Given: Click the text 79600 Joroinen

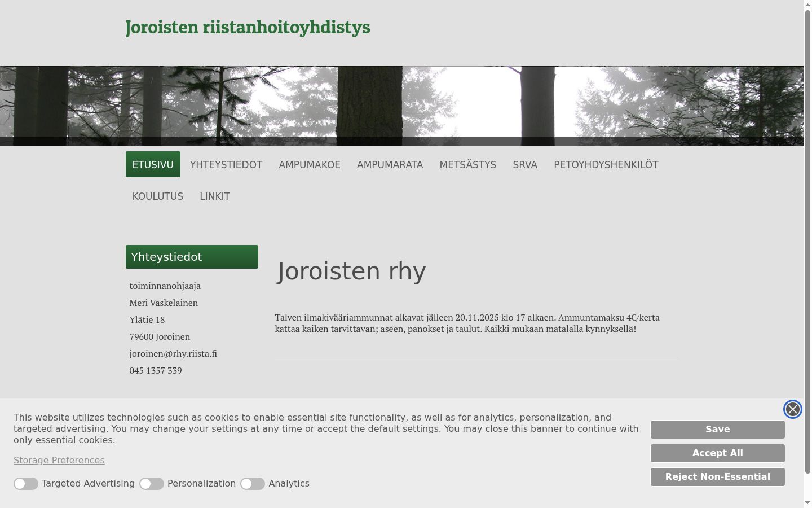Looking at the screenshot, I should point(160,336).
